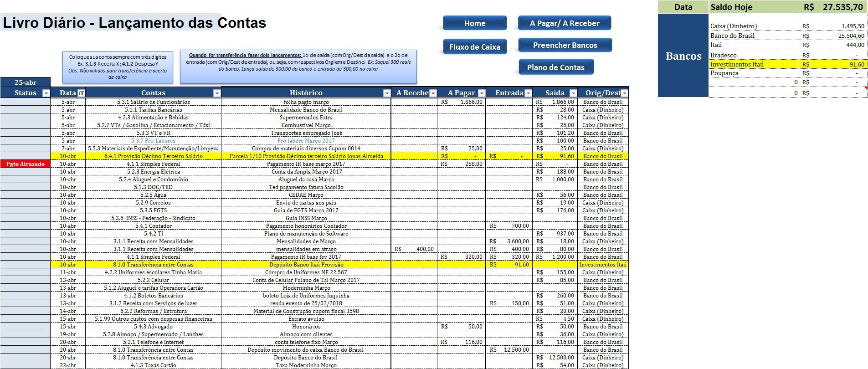Select the Pgto Atrasado status cell
868x369 pixels.
[26, 164]
